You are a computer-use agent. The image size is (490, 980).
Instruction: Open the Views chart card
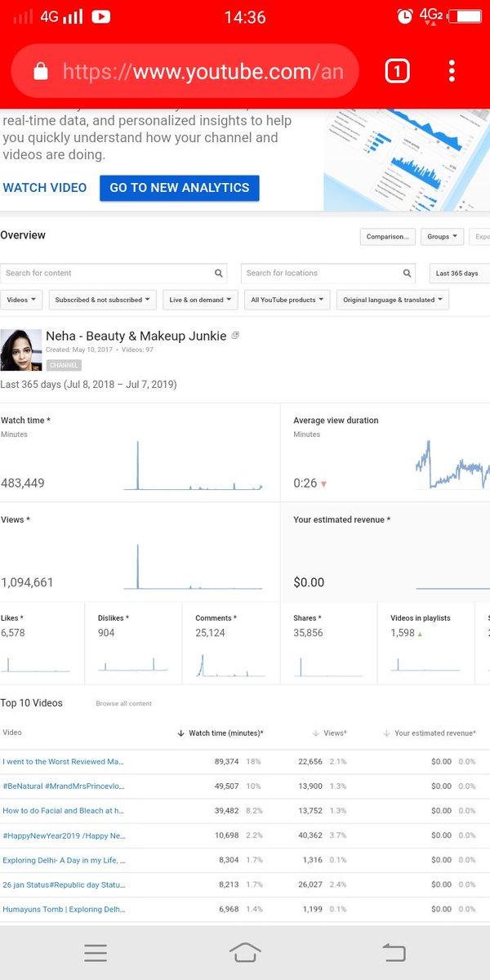pyautogui.click(x=140, y=552)
